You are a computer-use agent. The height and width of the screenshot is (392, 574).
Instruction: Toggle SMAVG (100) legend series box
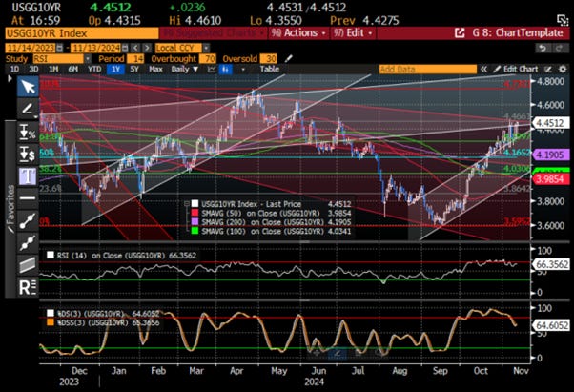[x=195, y=231]
